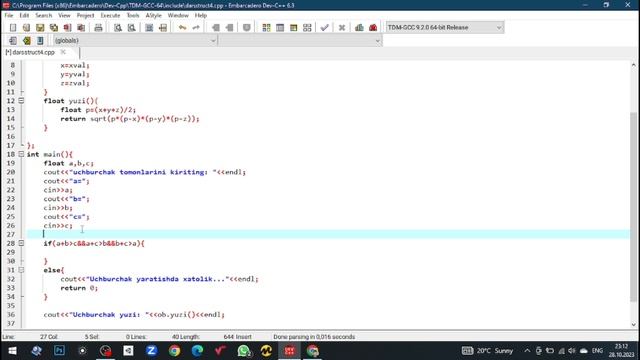This screenshot has width=640, height=360.
Task: Click the Close All toolbar icon
Action: tap(81, 27)
